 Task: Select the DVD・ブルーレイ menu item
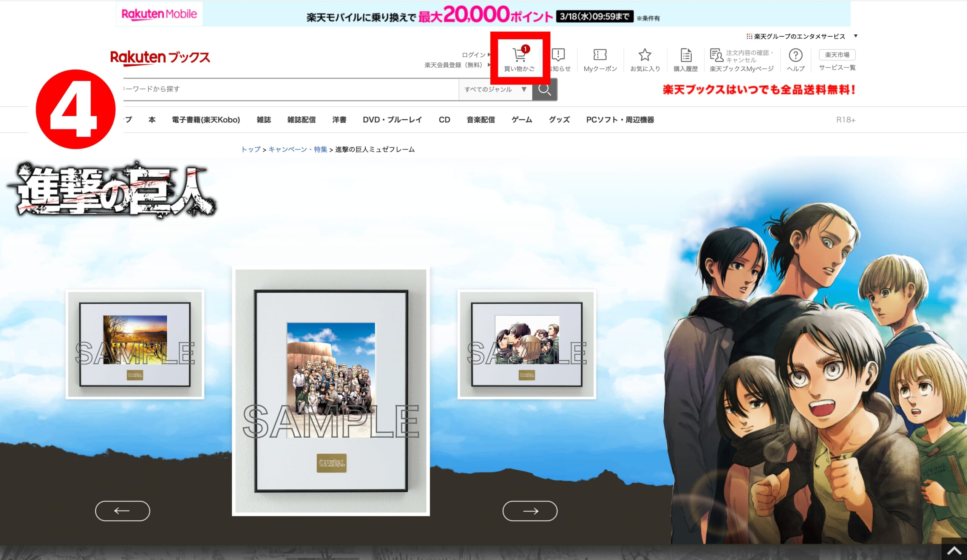point(392,120)
